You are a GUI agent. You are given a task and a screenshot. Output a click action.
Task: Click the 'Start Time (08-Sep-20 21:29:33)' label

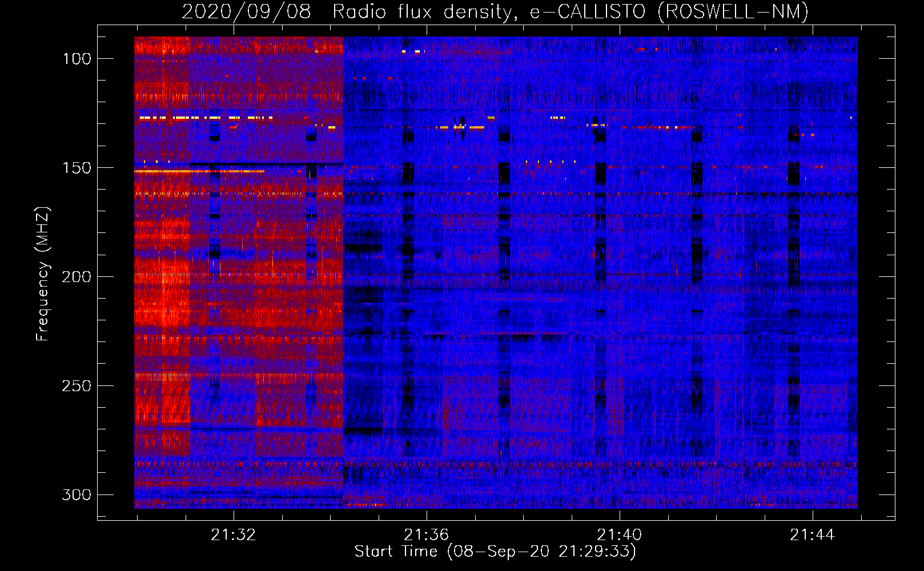point(495,552)
